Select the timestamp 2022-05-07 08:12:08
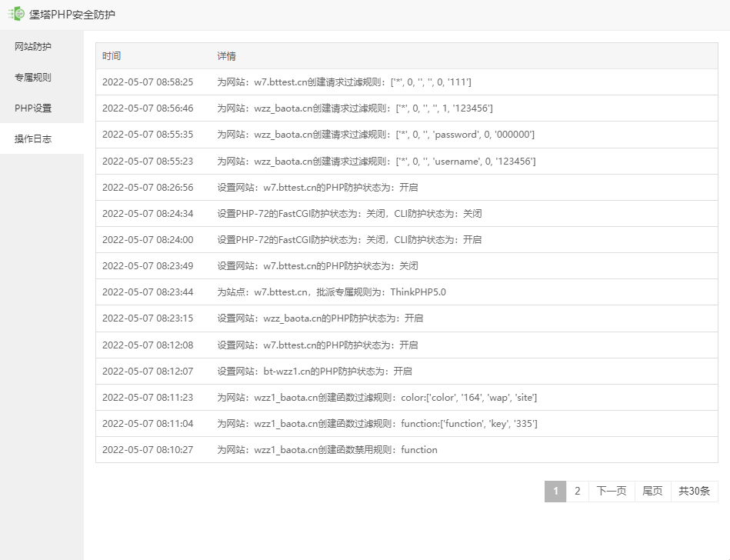Screen dimensions: 730x560 [148, 345]
